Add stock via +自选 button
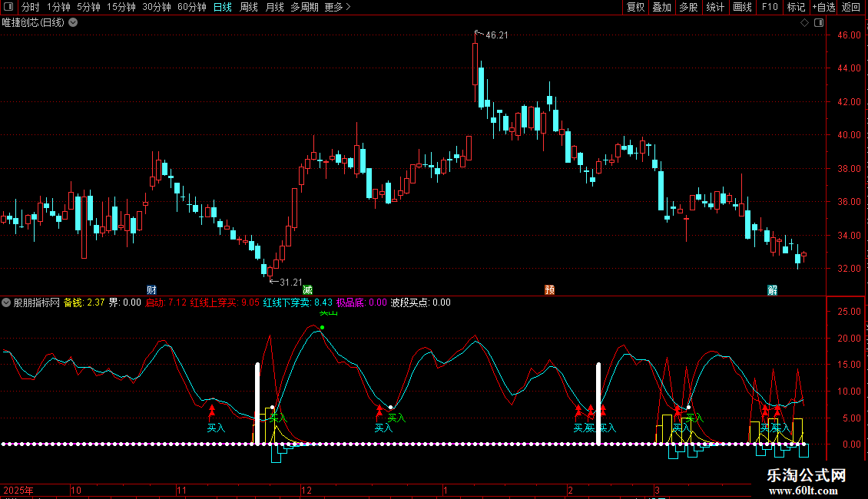This screenshot has width=868, height=499. coord(823,7)
